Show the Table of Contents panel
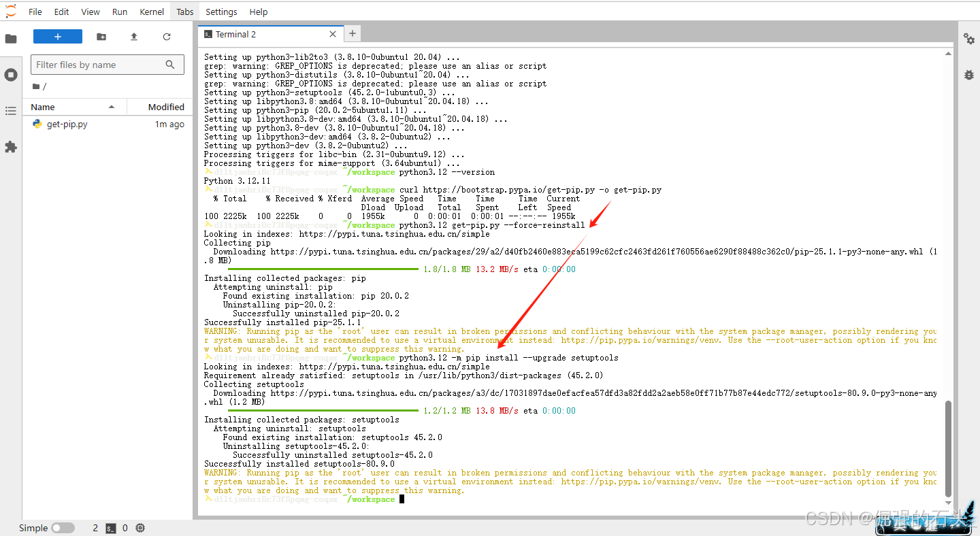 point(11,111)
